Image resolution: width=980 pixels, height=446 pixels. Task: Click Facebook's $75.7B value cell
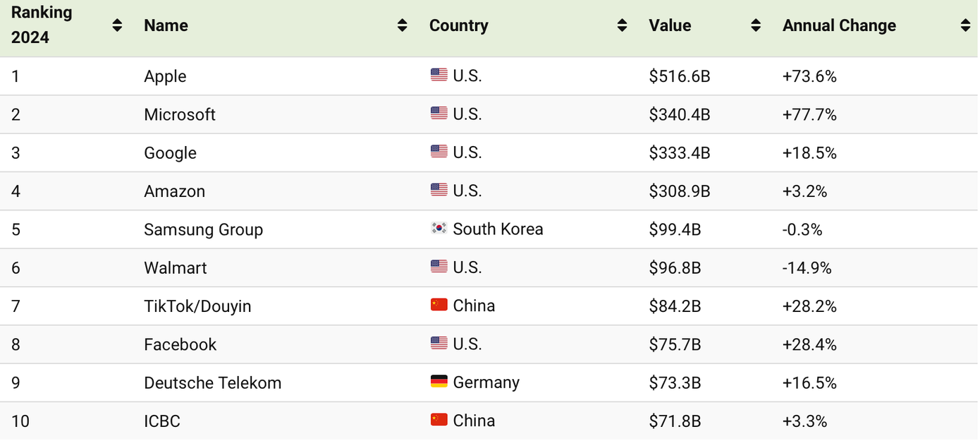(675, 344)
